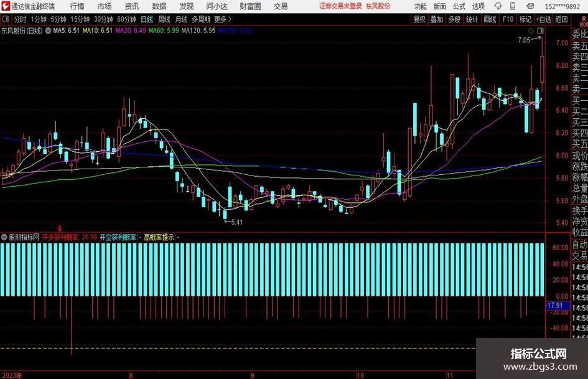Expand 更多 period options
Image resolution: width=588 pixels, height=379 pixels.
tap(223, 19)
